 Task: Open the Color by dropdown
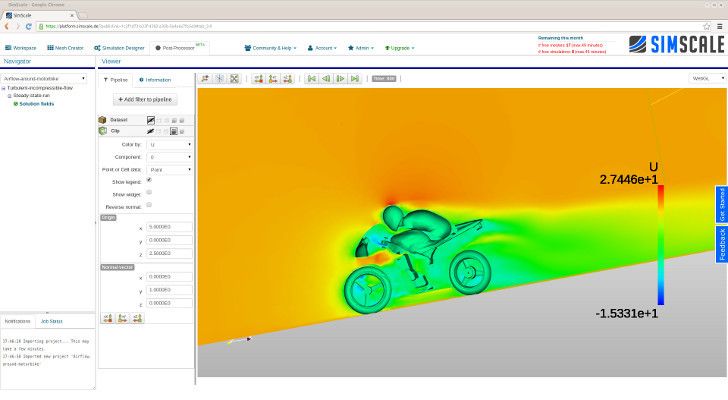coord(169,145)
